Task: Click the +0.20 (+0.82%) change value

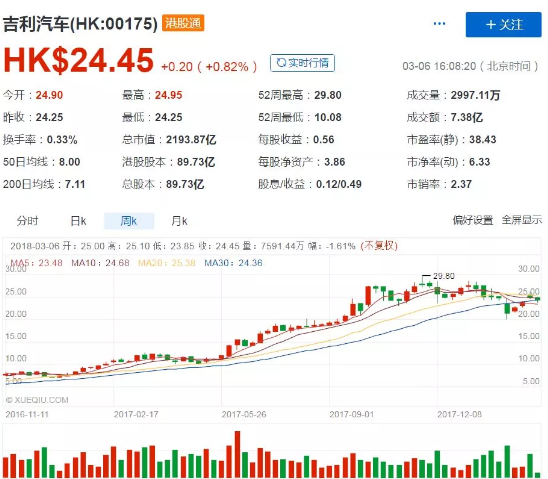Action: 209,67
